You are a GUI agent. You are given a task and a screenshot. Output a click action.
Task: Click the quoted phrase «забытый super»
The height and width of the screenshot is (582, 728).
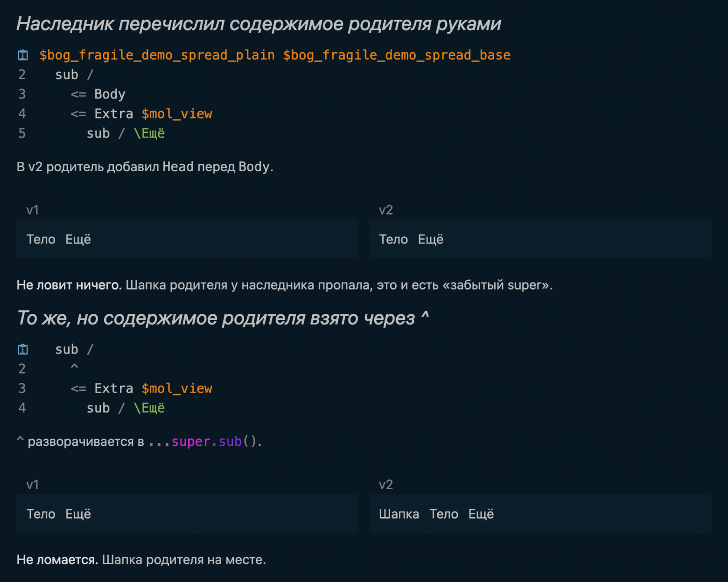click(x=496, y=285)
